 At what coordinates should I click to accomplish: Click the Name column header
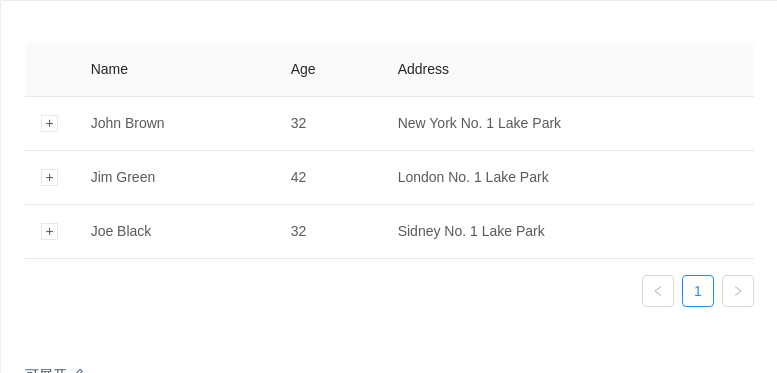(109, 69)
